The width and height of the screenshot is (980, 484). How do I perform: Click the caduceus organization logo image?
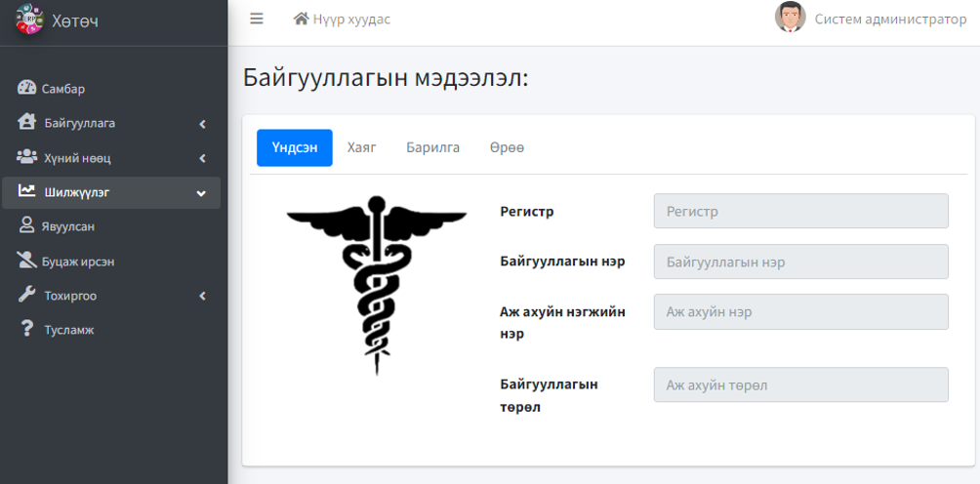click(376, 285)
